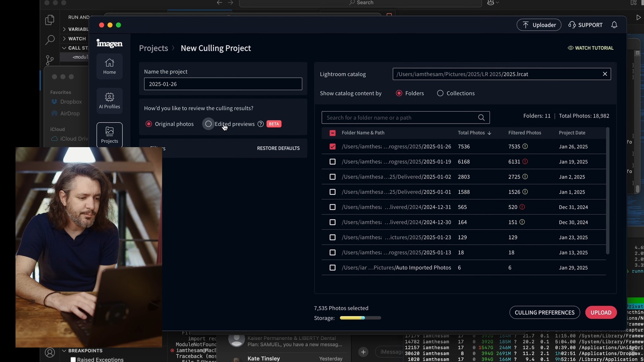644x362 pixels.
Task: Uncheck the 2025-01-26 folder checkbox
Action: pyautogui.click(x=332, y=147)
